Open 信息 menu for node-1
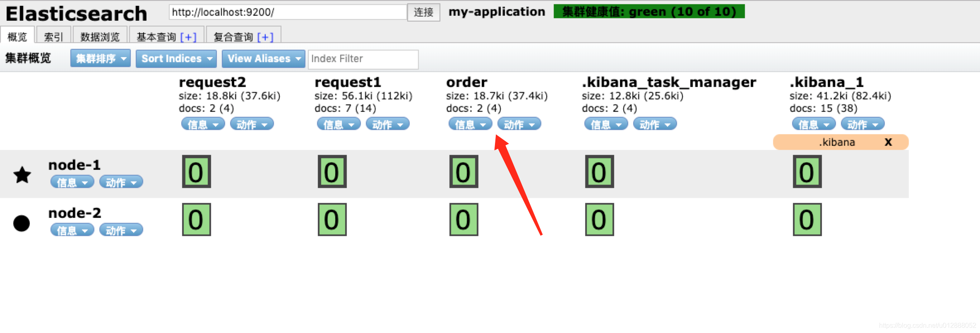Screen dimensions: 980x333 click(72, 182)
